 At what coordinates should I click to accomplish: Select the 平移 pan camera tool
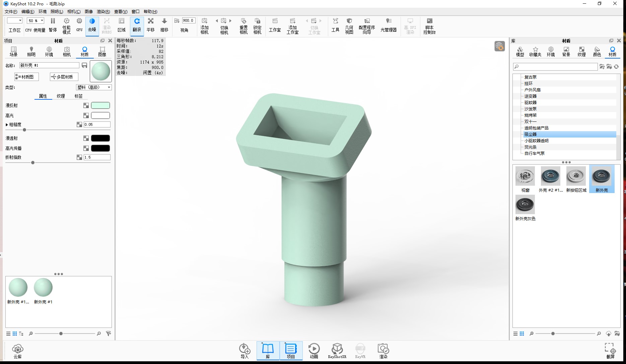pyautogui.click(x=151, y=25)
